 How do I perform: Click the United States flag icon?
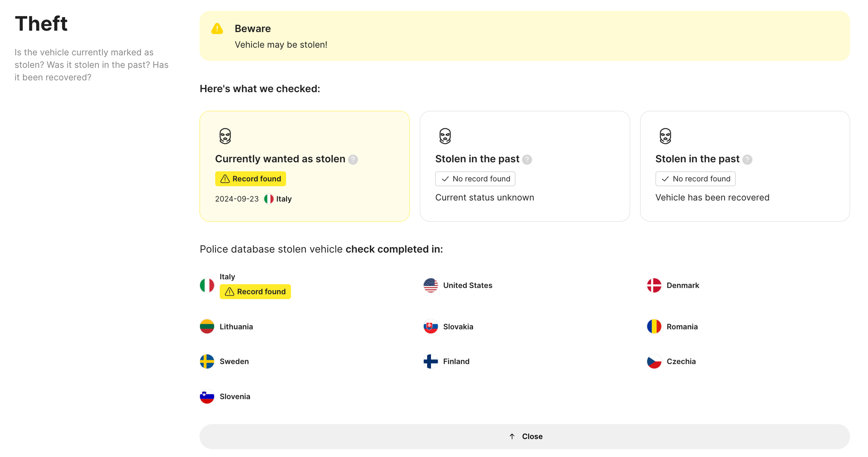point(430,285)
